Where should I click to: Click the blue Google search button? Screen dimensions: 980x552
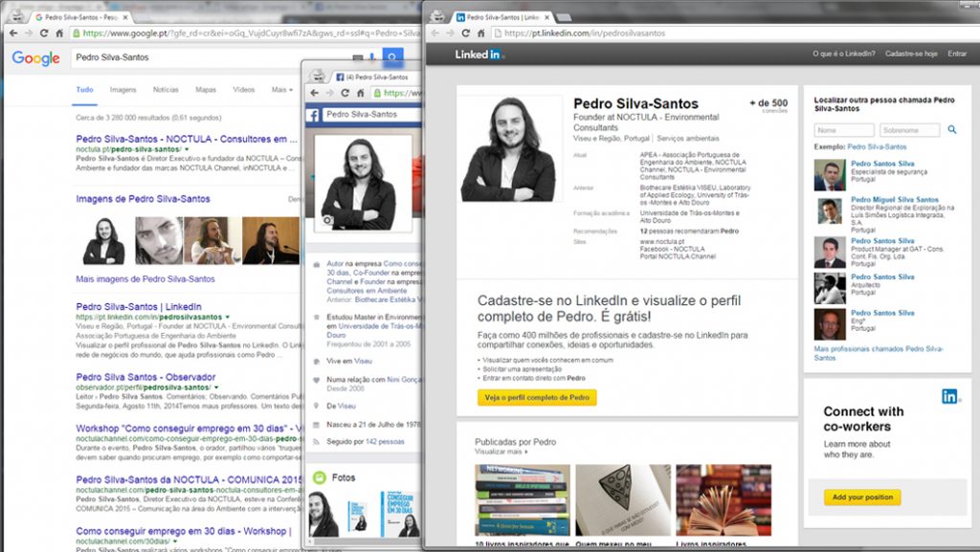pos(392,56)
